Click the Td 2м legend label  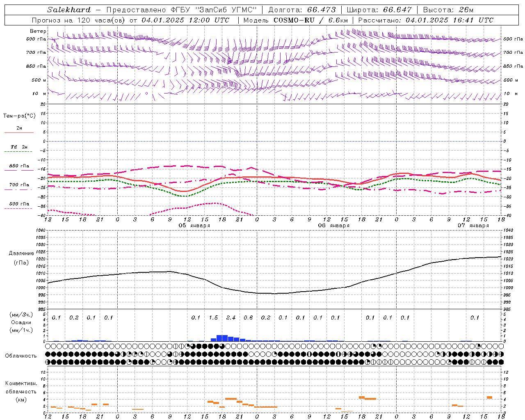(x=19, y=147)
